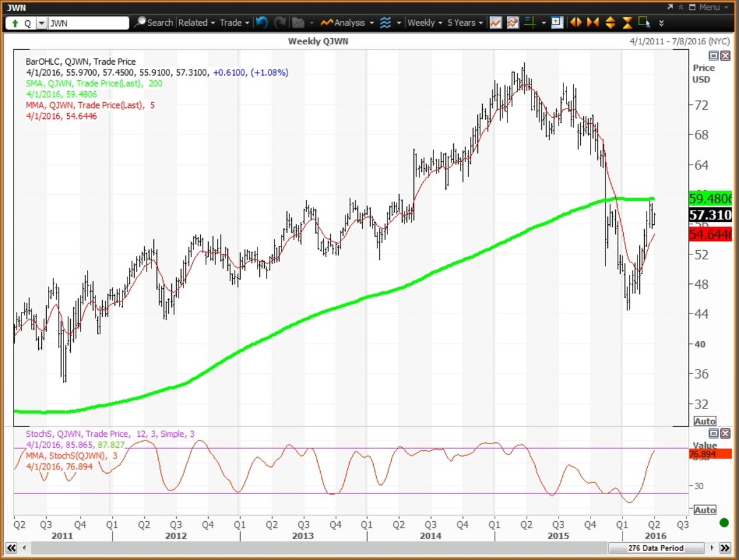Click the blue wave lines icon

click(x=386, y=23)
